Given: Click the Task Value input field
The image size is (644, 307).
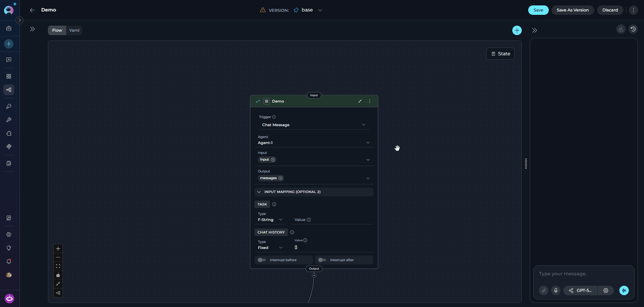Looking at the screenshot, I should coord(332,220).
